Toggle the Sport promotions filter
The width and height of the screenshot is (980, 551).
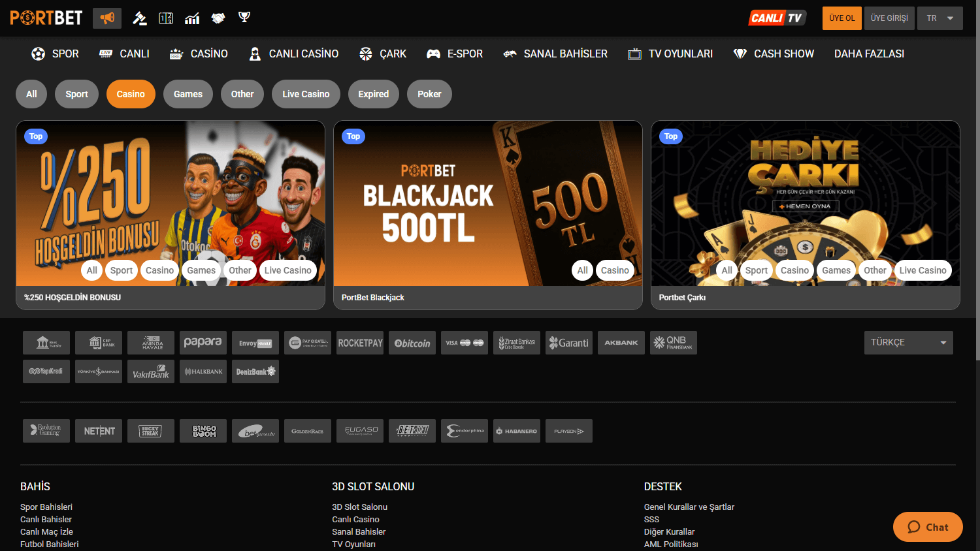point(76,94)
